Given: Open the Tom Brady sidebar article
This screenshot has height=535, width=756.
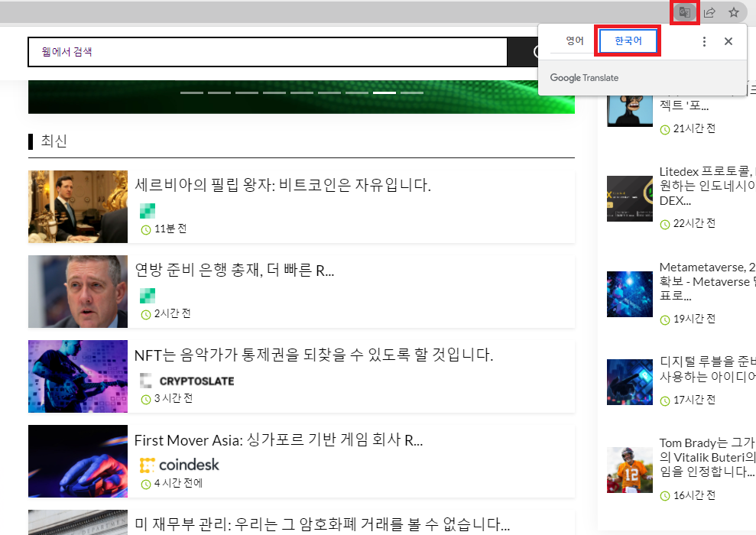Looking at the screenshot, I should coord(707,457).
